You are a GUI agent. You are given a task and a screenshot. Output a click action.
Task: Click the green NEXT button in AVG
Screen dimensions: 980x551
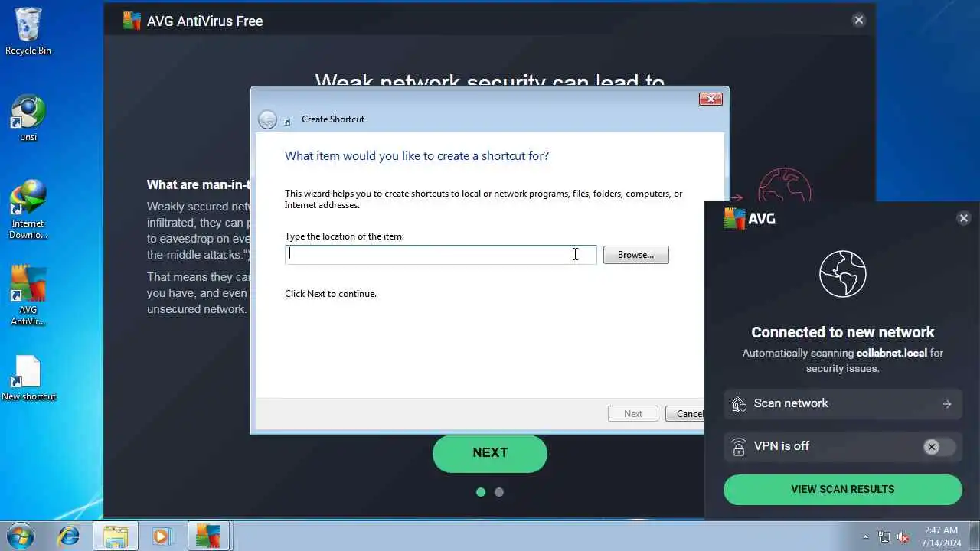point(490,453)
